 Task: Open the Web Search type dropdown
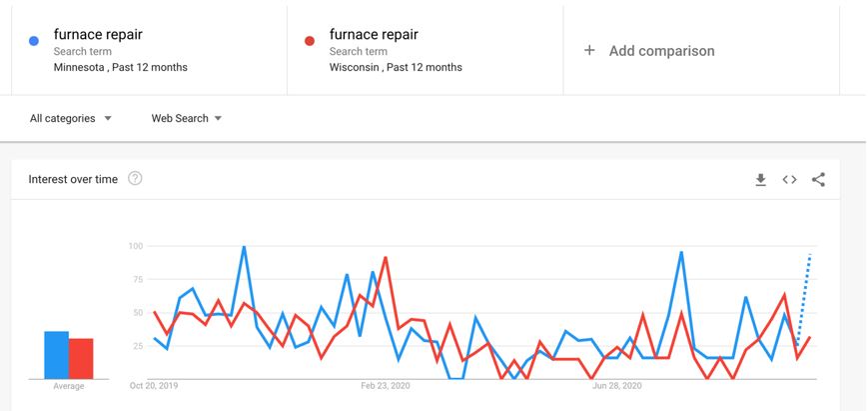click(187, 118)
